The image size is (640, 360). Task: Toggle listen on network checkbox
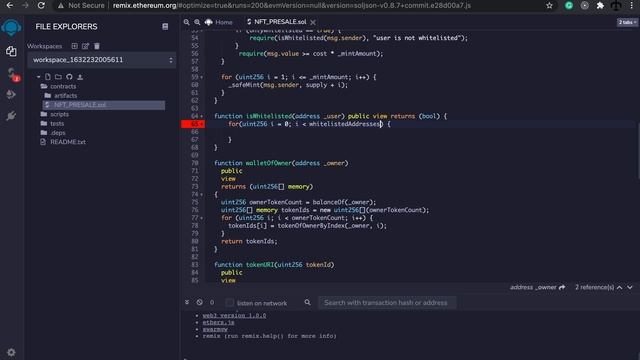point(230,303)
